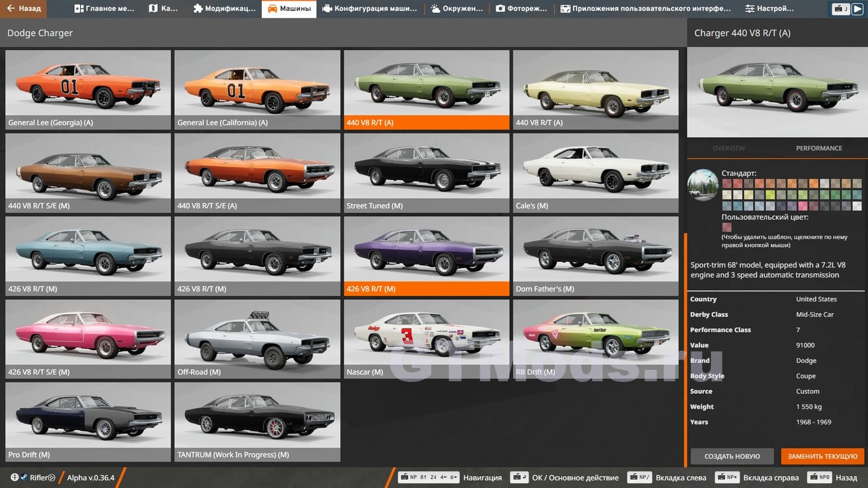Pick the first red standard color swatch
This screenshot has width=868, height=488.
(727, 184)
